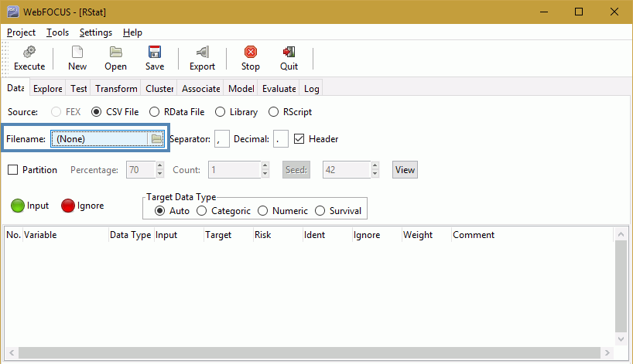Export using the Export toolbar icon
The height and width of the screenshot is (364, 633).
[x=202, y=59]
